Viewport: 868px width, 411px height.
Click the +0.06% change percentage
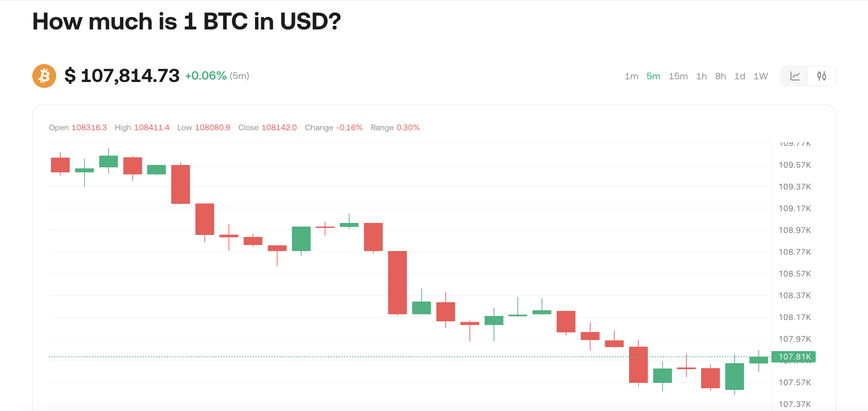(x=205, y=76)
